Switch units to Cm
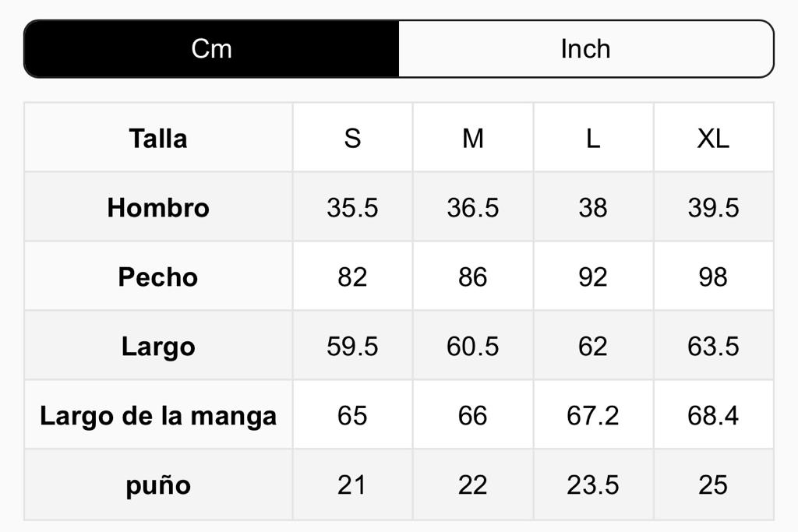This screenshot has width=798, height=532. [x=211, y=49]
